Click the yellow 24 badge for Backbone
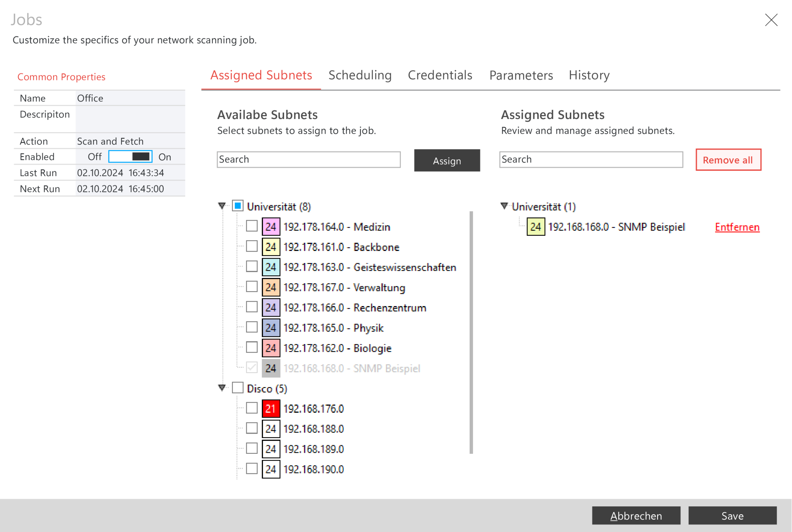The image size is (792, 532). click(x=271, y=247)
